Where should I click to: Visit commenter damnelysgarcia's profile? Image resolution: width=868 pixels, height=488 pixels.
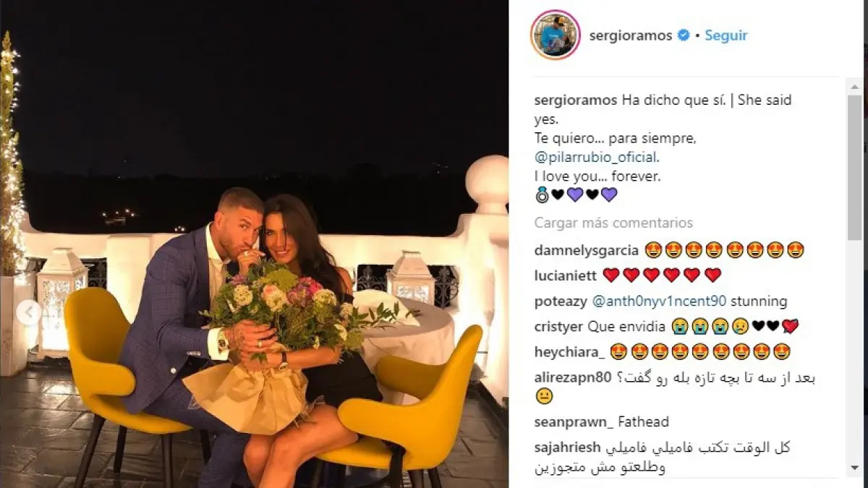pyautogui.click(x=587, y=250)
